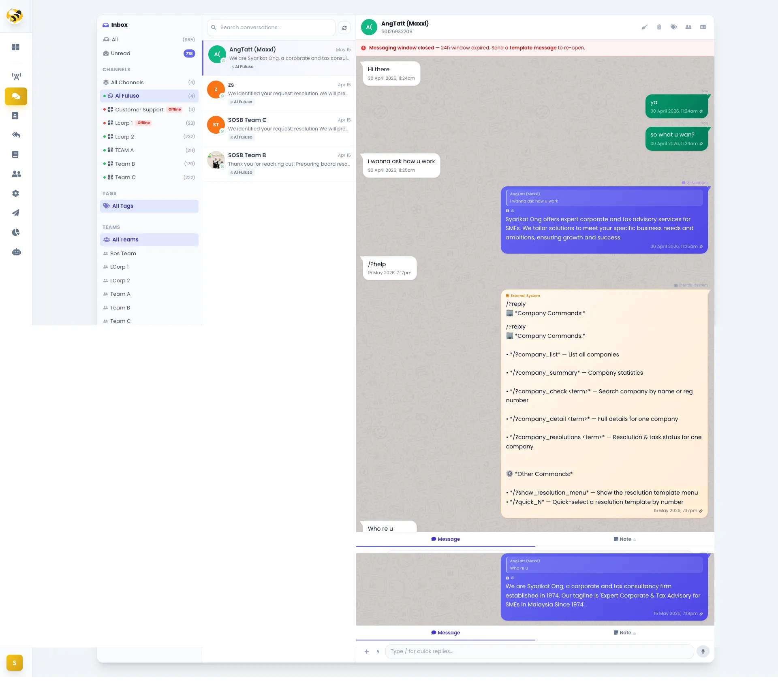Open the SOSB Team B conversation
778x700 pixels.
tap(279, 164)
